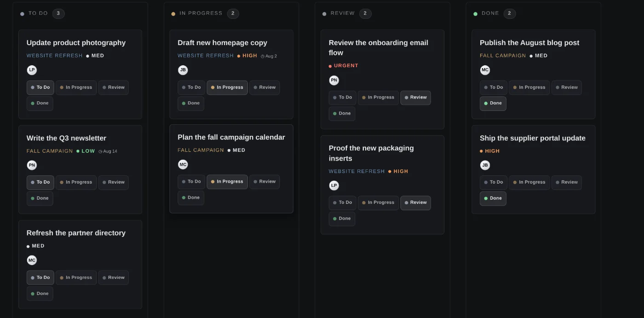
Task: Set Publish the August blog post to Review
Action: (567, 87)
